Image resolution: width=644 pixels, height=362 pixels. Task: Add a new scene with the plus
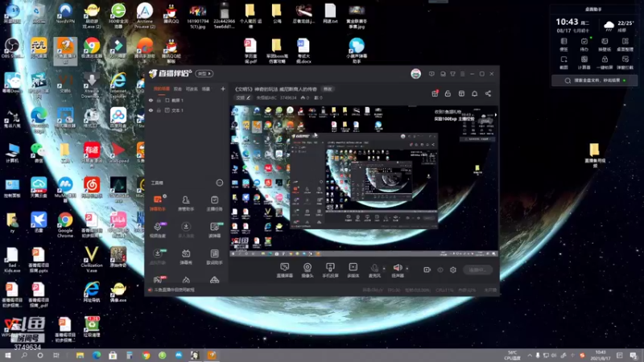223,88
